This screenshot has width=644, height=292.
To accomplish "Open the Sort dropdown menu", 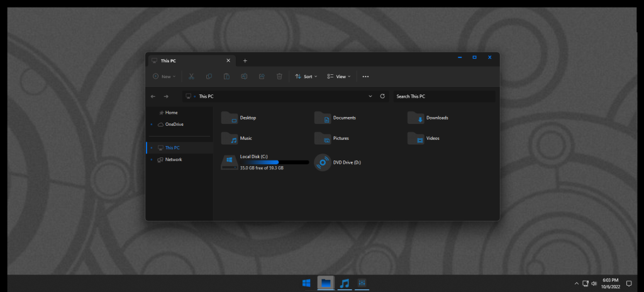I will point(306,77).
